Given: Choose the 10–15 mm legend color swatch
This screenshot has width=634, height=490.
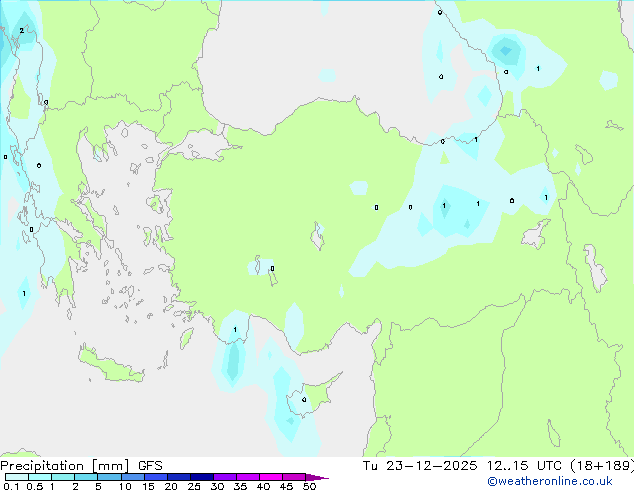Looking at the screenshot, I should pyautogui.click(x=133, y=477).
